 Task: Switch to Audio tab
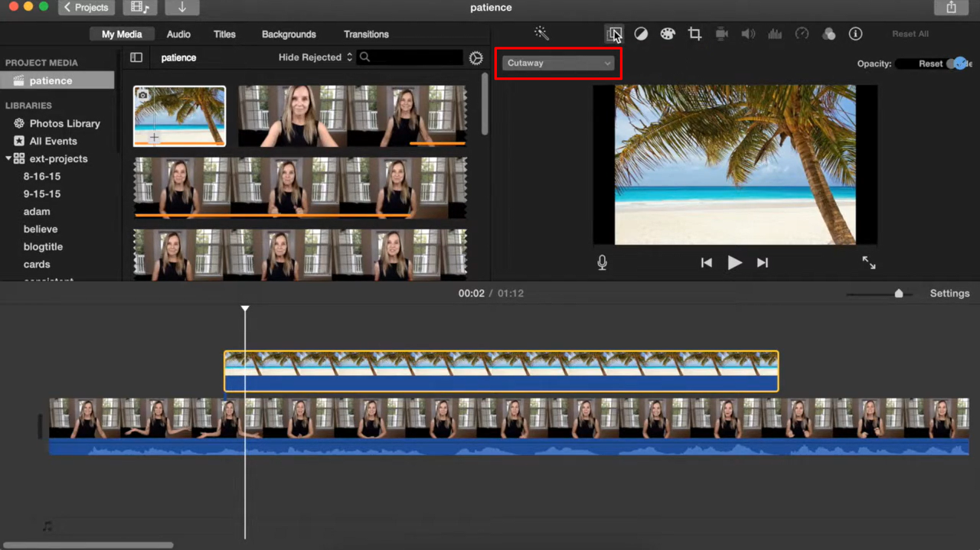click(178, 34)
